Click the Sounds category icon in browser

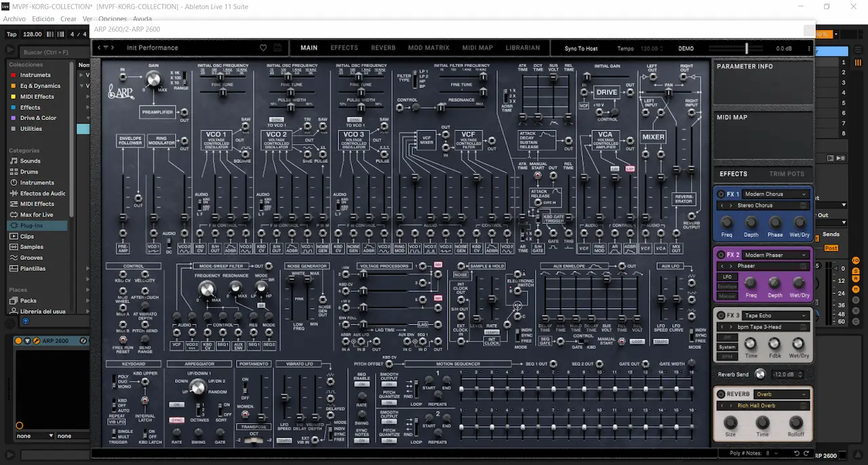14,161
